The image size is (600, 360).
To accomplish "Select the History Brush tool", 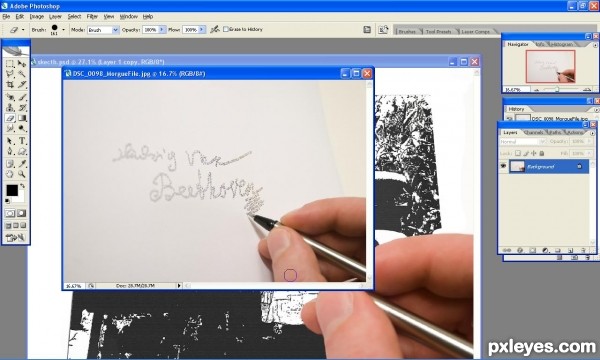I will click(22, 108).
